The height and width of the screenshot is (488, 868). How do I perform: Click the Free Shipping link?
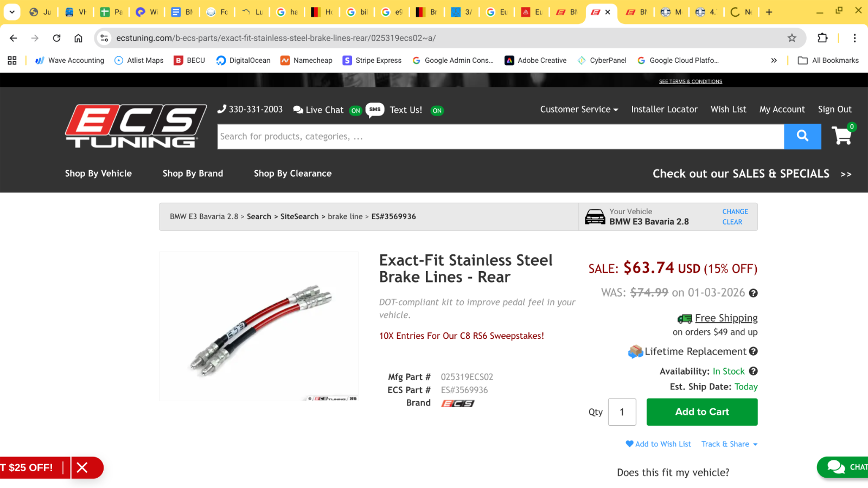[726, 318]
